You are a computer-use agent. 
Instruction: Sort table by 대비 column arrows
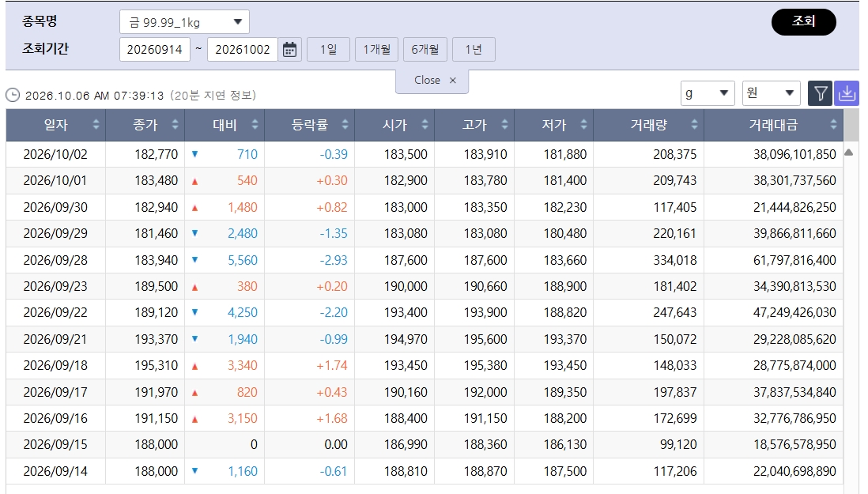click(255, 124)
